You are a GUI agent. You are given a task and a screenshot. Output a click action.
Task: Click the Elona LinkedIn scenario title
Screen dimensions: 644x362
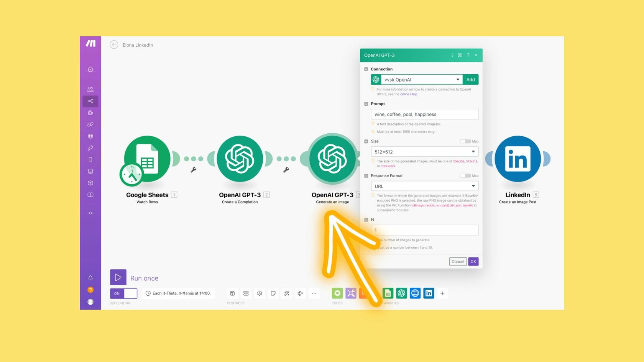138,45
